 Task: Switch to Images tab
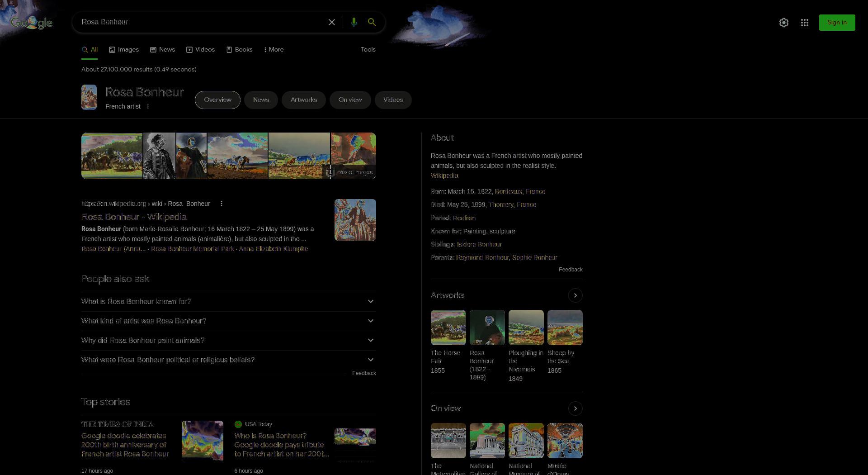[x=124, y=50]
